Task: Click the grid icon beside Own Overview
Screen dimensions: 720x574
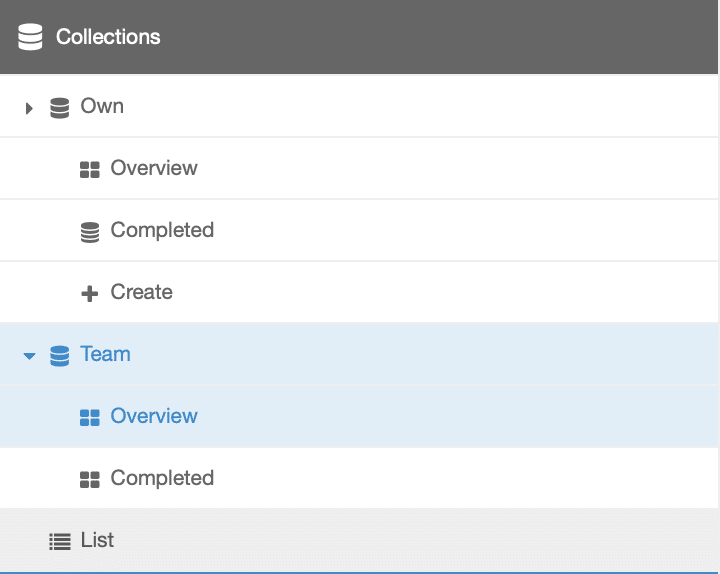Action: coord(90,169)
